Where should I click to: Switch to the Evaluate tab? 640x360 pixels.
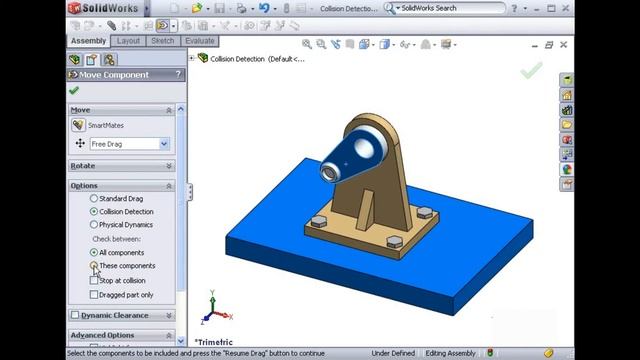point(200,41)
